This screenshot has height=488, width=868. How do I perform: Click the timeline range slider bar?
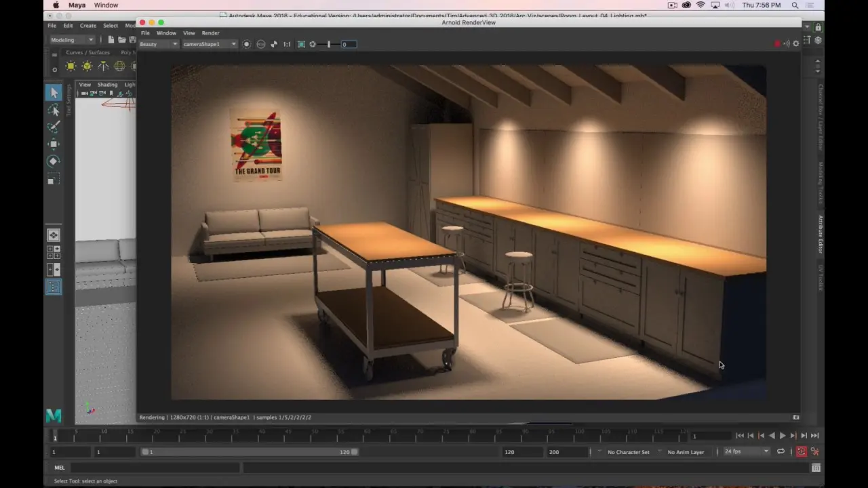pyautogui.click(x=250, y=452)
